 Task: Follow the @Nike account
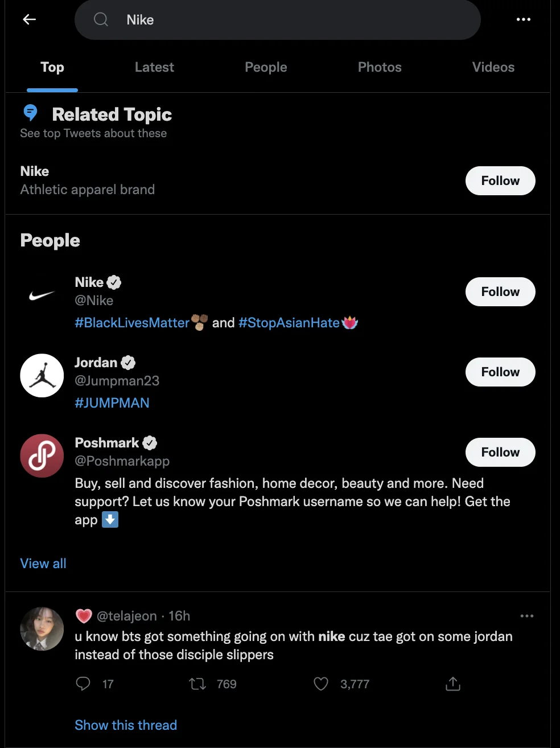500,292
